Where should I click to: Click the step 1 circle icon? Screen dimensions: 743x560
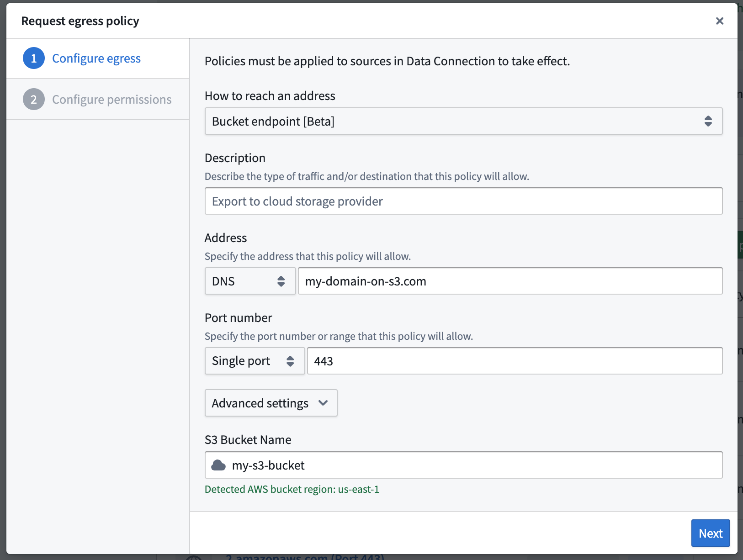[33, 58]
